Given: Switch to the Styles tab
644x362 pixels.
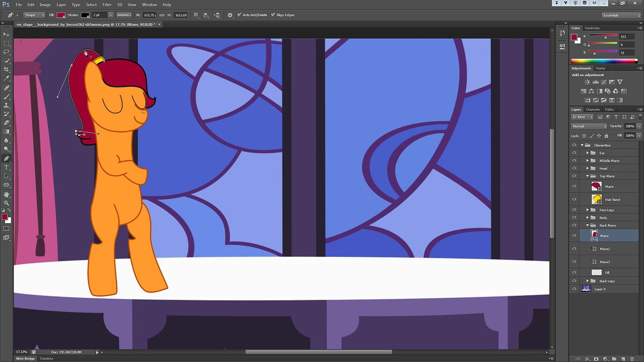Looking at the screenshot, I should 601,68.
